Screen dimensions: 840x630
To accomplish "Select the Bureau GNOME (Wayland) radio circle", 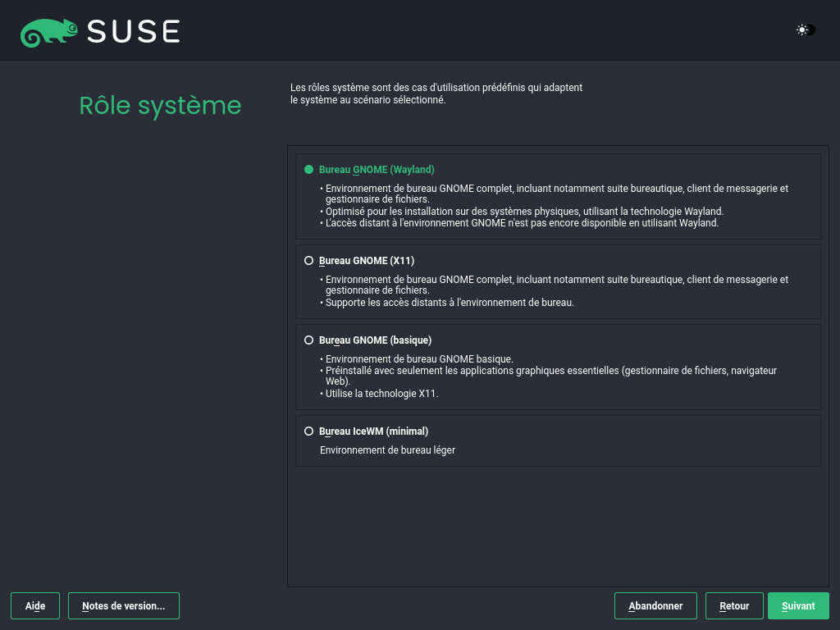I will (309, 170).
